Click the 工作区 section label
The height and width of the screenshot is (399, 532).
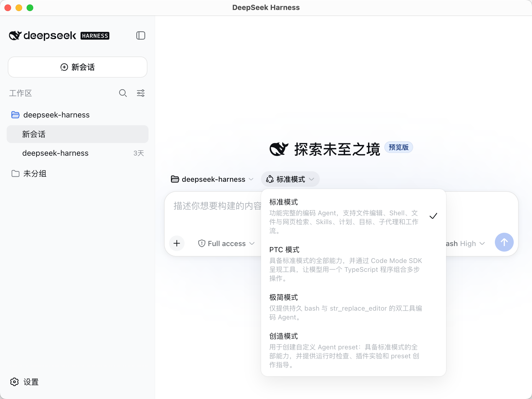[x=21, y=93]
